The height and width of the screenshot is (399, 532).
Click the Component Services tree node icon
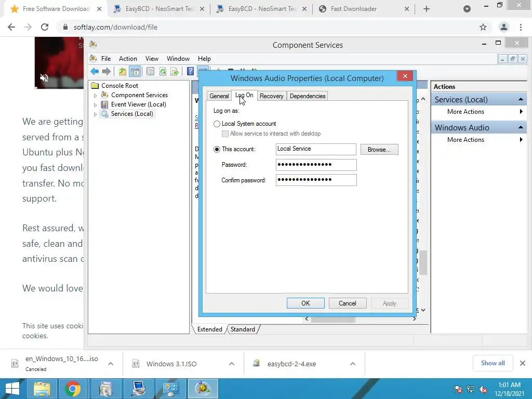click(x=105, y=95)
